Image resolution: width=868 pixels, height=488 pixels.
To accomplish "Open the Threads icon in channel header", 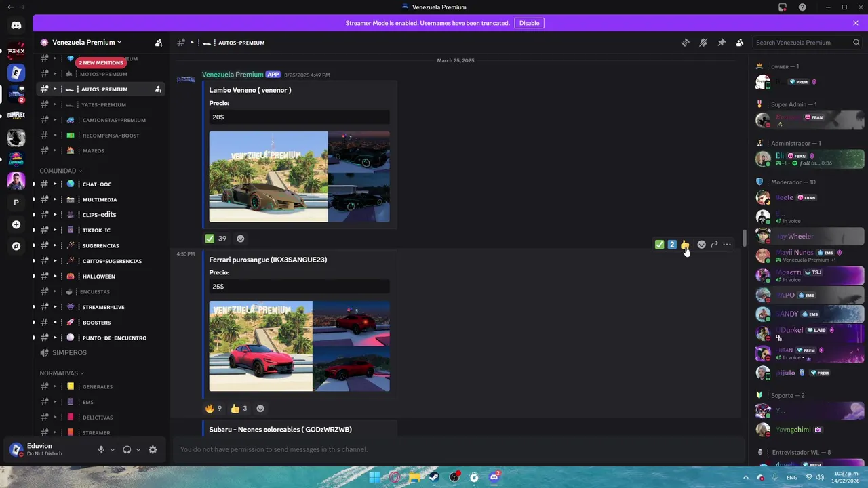I will tap(685, 43).
